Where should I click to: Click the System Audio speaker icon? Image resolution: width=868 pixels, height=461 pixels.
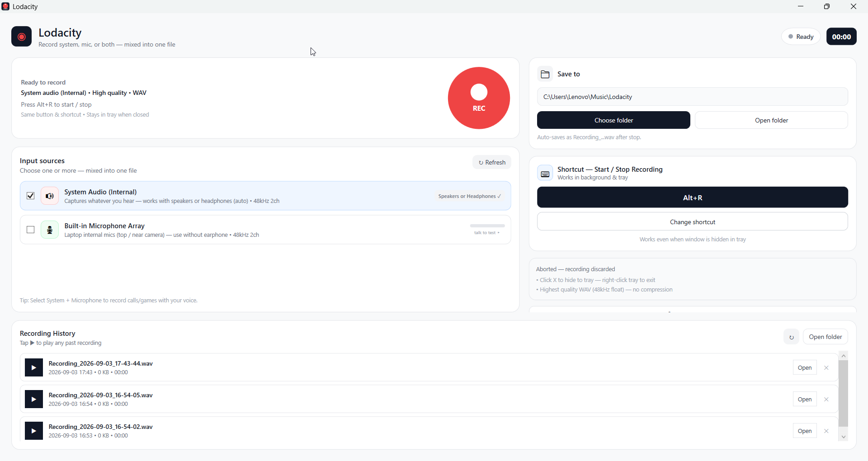coord(50,196)
